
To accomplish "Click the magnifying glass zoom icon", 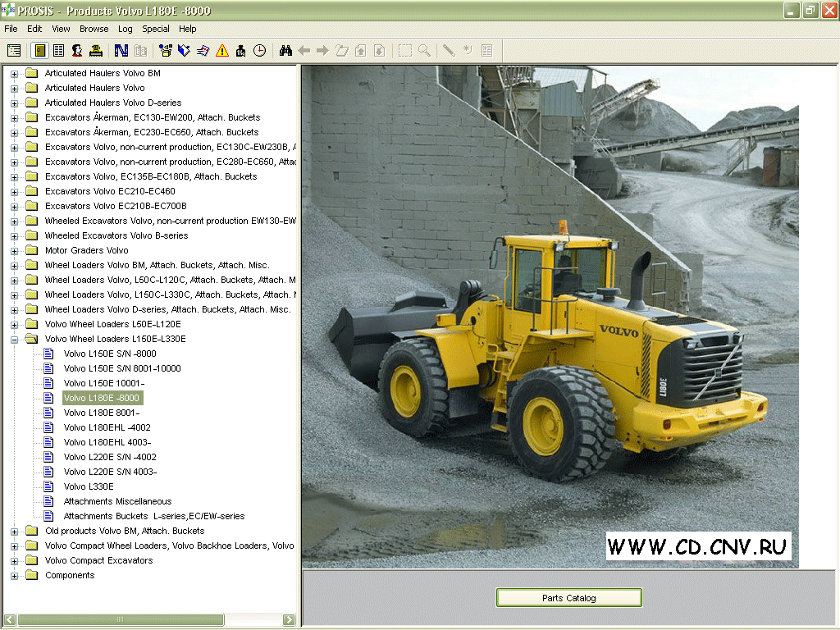I will (x=424, y=51).
